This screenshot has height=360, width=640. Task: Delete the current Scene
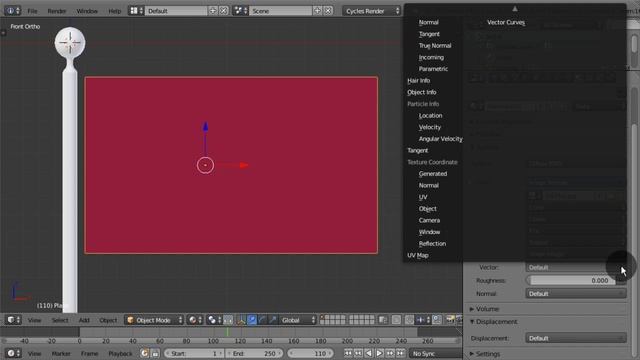point(328,11)
